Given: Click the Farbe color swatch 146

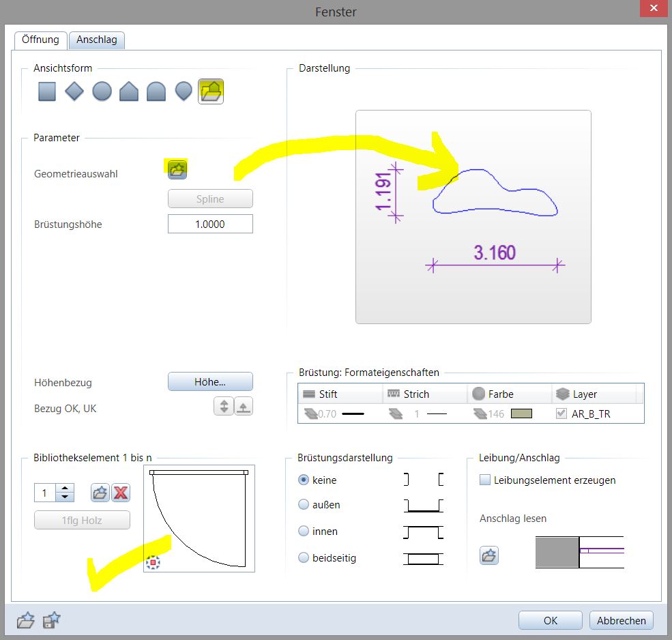Looking at the screenshot, I should pyautogui.click(x=521, y=413).
